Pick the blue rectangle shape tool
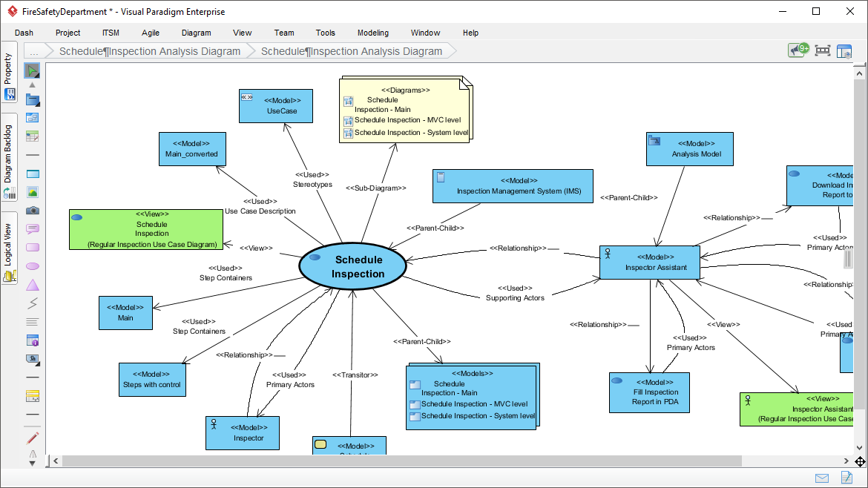The height and width of the screenshot is (488, 868). [33, 174]
